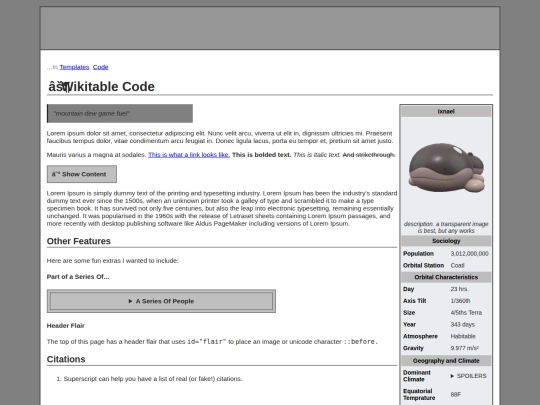The width and height of the screenshot is (540, 405).
Task: Click the strikethrough text sample
Action: pos(369,155)
